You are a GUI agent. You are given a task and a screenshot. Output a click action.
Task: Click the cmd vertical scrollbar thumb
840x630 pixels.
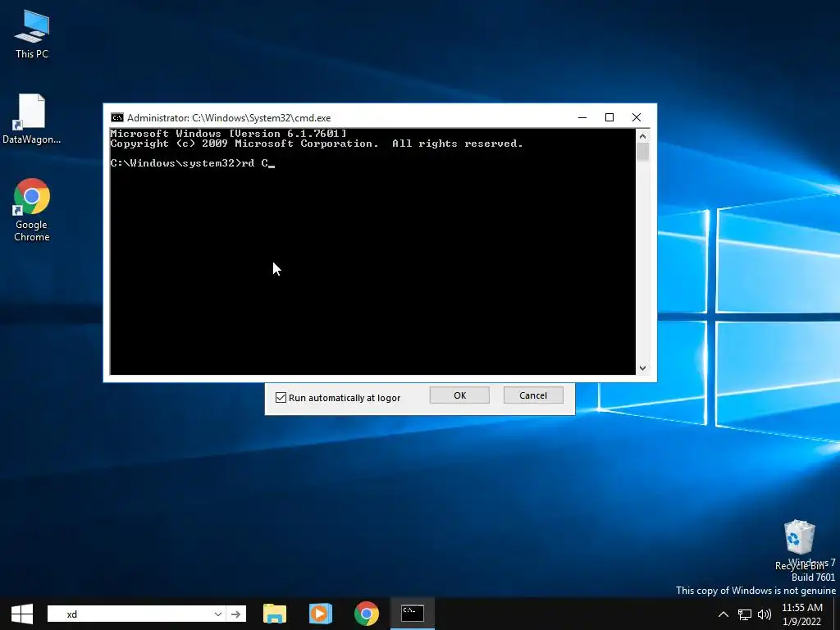pos(643,152)
